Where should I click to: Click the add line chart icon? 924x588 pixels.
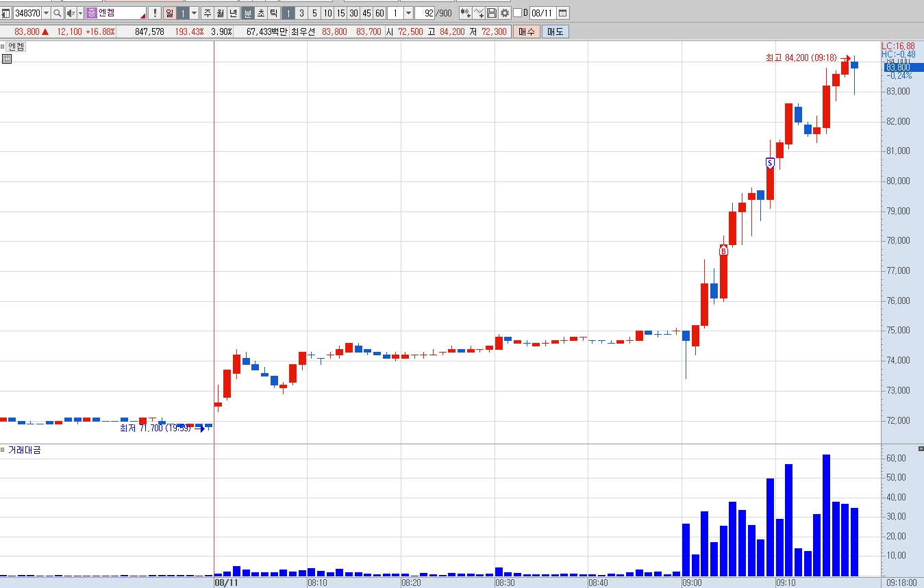tap(479, 13)
